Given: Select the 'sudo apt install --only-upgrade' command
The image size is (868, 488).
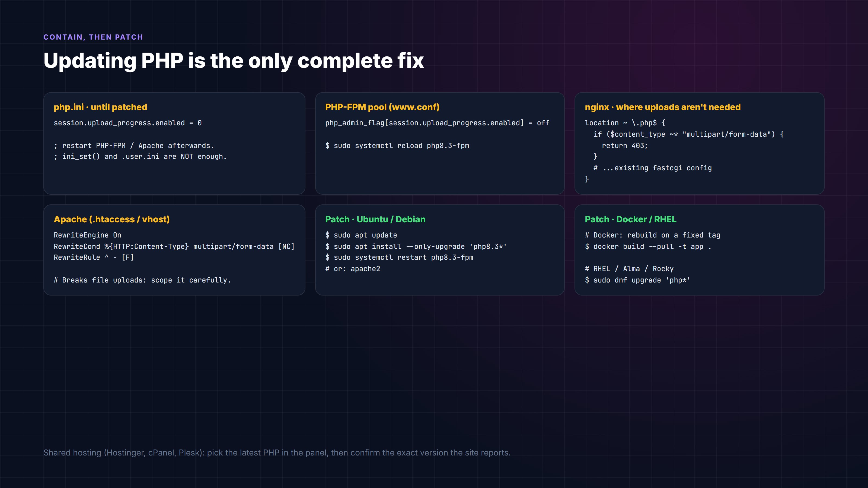Looking at the screenshot, I should pos(416,246).
